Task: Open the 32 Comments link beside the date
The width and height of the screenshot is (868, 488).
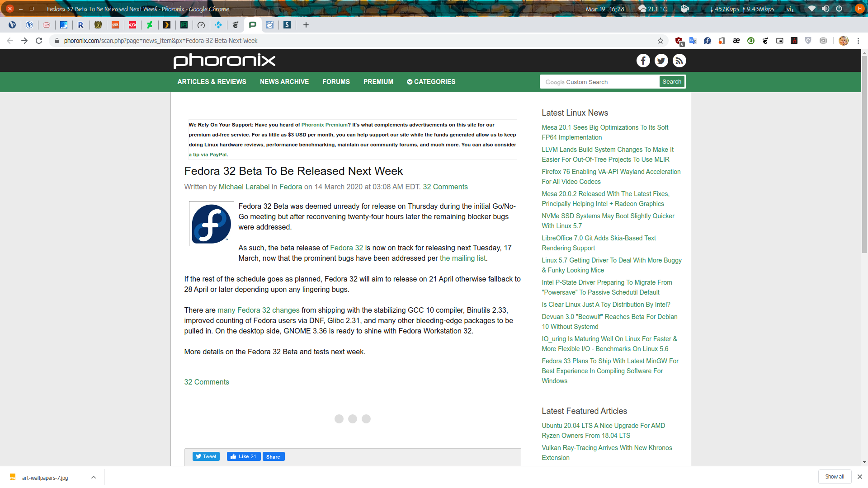Action: click(x=445, y=187)
